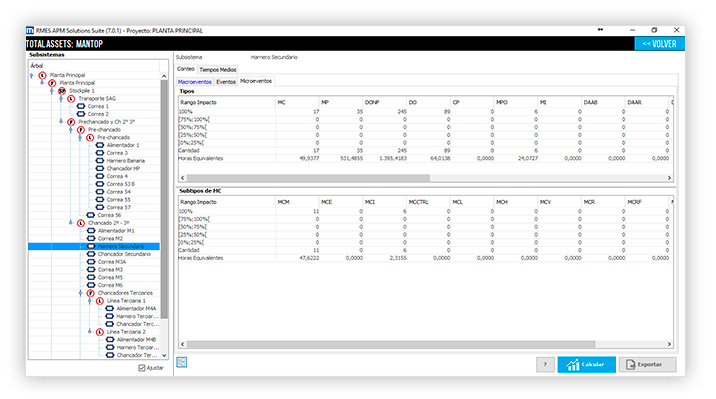The height and width of the screenshot is (399, 716).
Task: Collapse the Stockpile 1 tree node
Action: pos(52,91)
